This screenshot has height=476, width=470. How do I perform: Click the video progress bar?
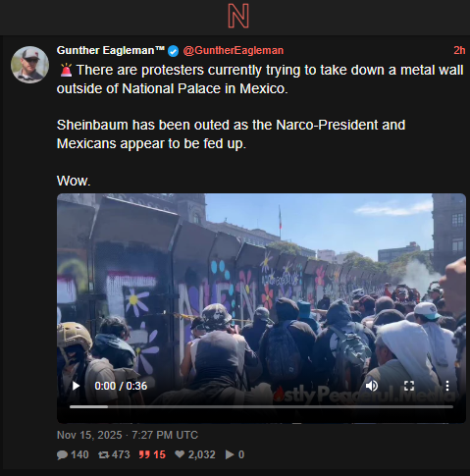(261, 406)
